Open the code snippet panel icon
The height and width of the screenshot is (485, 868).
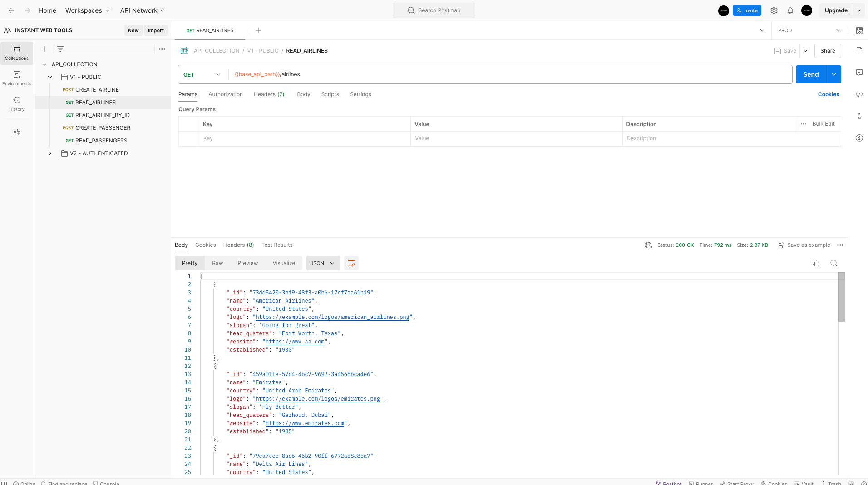tap(859, 94)
